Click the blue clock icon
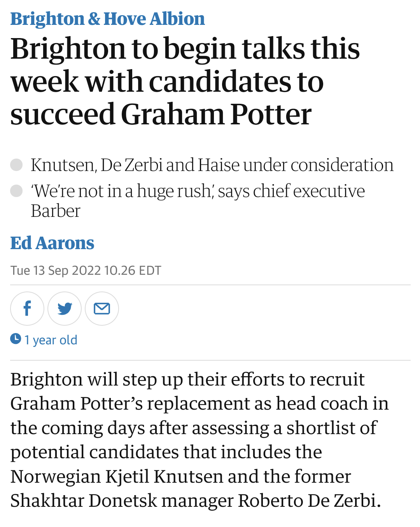This screenshot has height=527, width=420. coord(16,339)
